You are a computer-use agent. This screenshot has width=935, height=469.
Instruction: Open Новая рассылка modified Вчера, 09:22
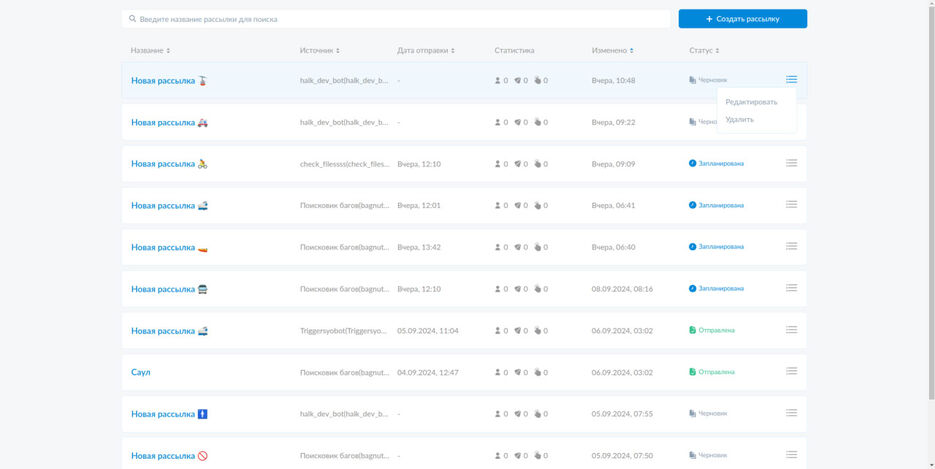point(169,122)
